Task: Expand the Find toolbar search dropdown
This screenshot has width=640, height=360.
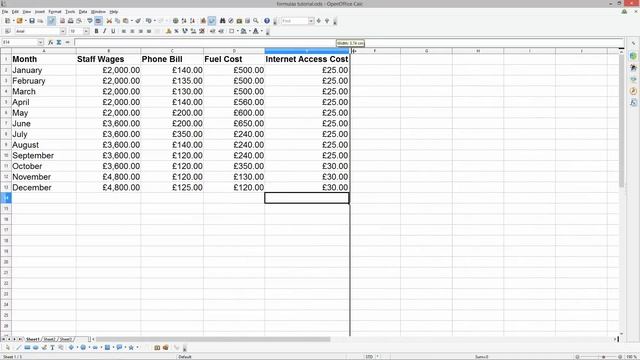Action: (311, 21)
